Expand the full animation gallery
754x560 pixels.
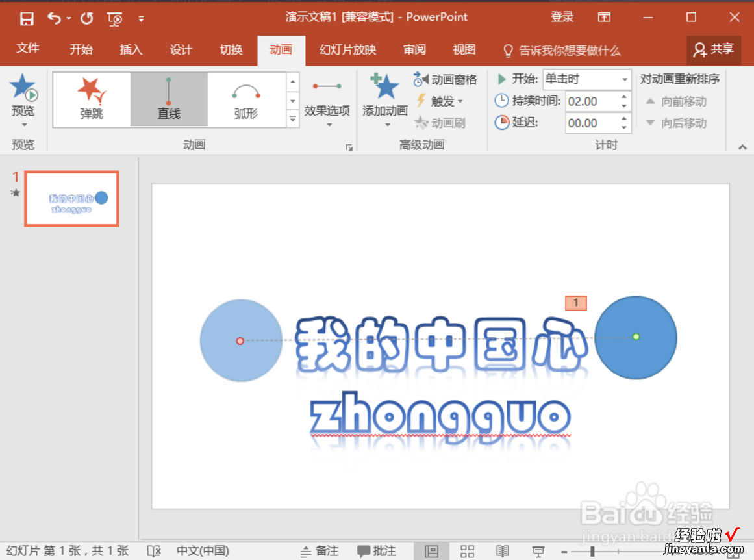click(x=293, y=118)
